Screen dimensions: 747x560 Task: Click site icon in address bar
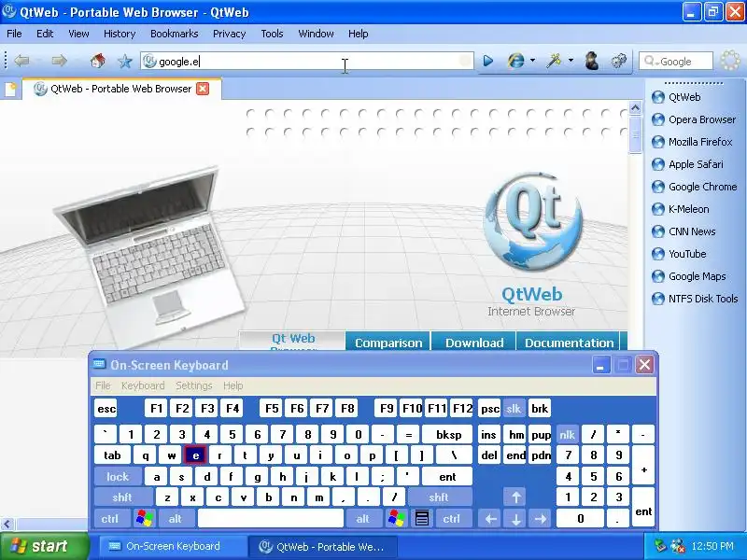[x=149, y=61]
